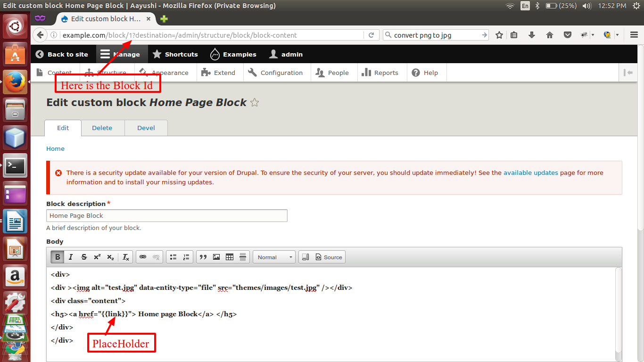Screen dimensions: 644x362
Task: Click the Strikethrough icon in the editor
Action: (84, 257)
